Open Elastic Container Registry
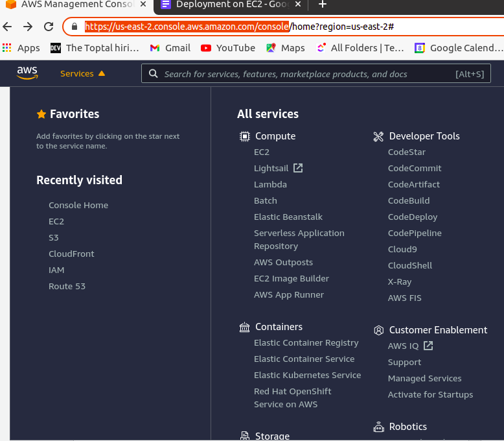 306,343
